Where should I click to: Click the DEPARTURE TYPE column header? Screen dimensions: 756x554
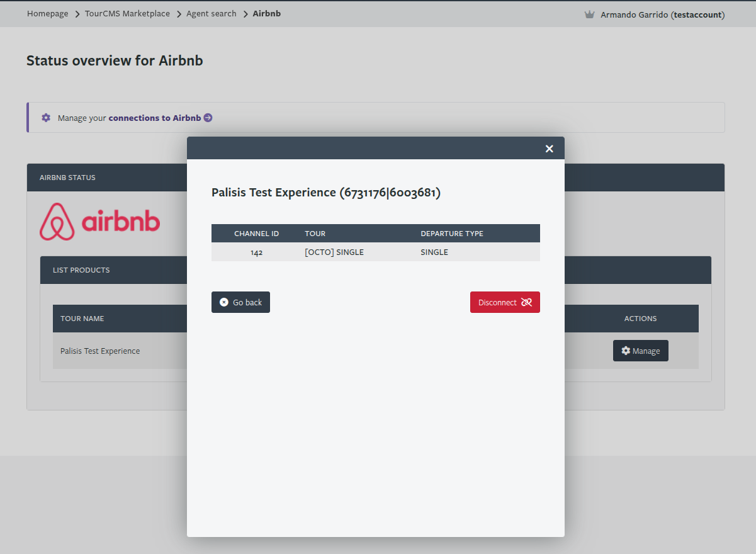pos(452,234)
